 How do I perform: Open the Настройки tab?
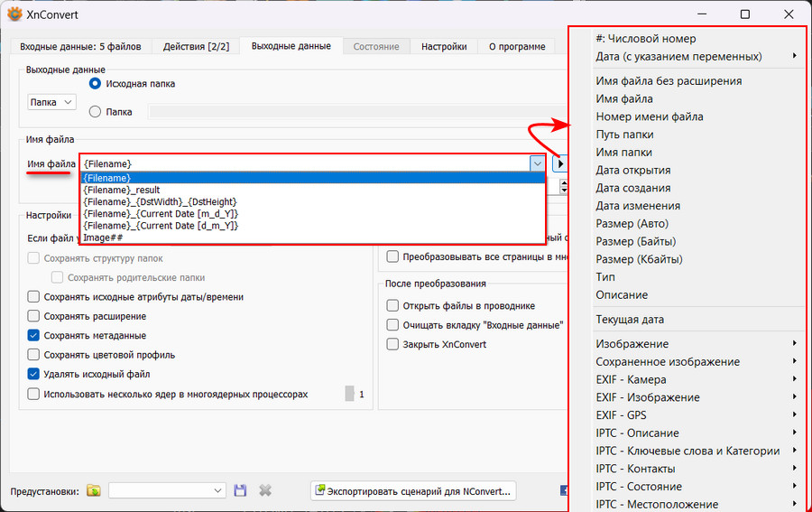tap(444, 47)
